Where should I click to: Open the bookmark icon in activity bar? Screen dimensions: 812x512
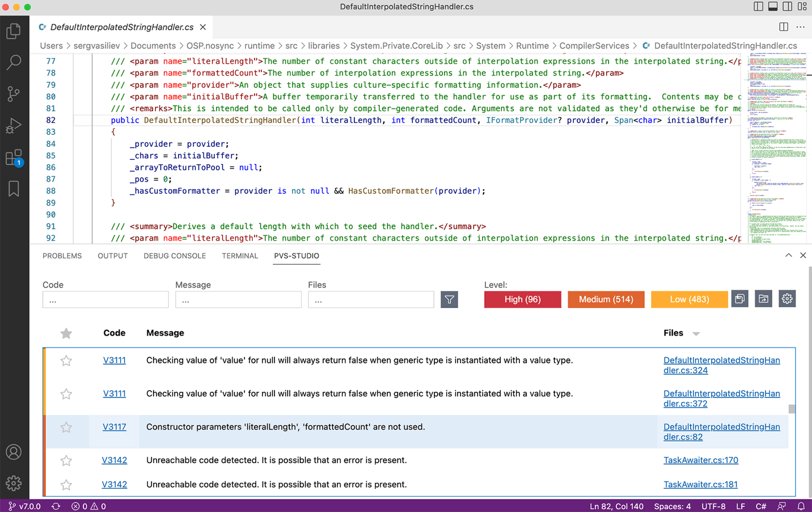point(14,189)
